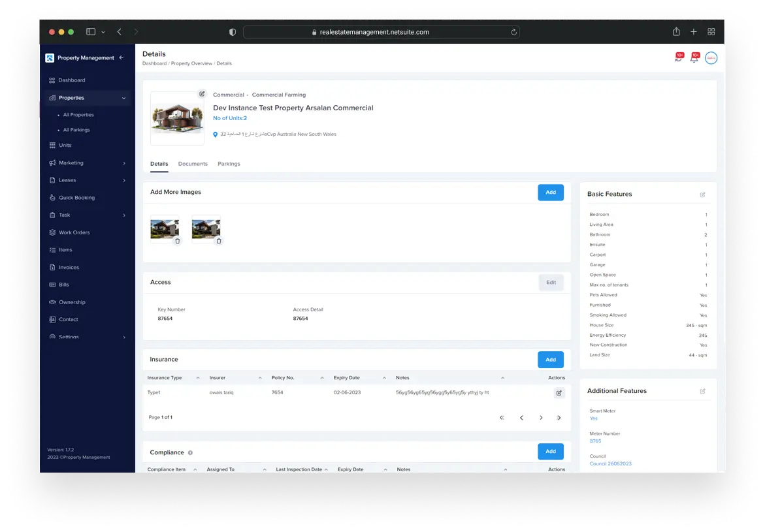
Task: Collapse the Properties submenu
Action: coord(124,98)
